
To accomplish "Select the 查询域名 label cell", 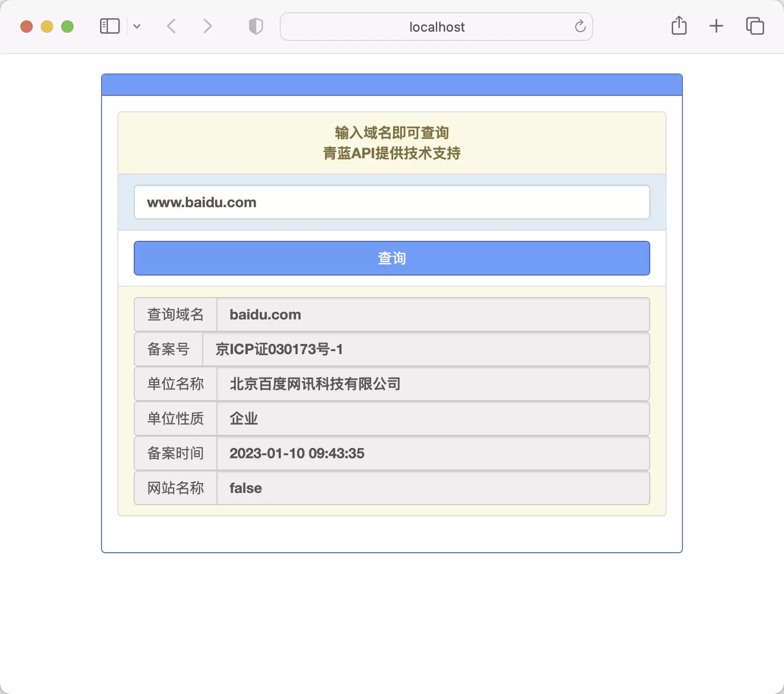I will point(176,314).
